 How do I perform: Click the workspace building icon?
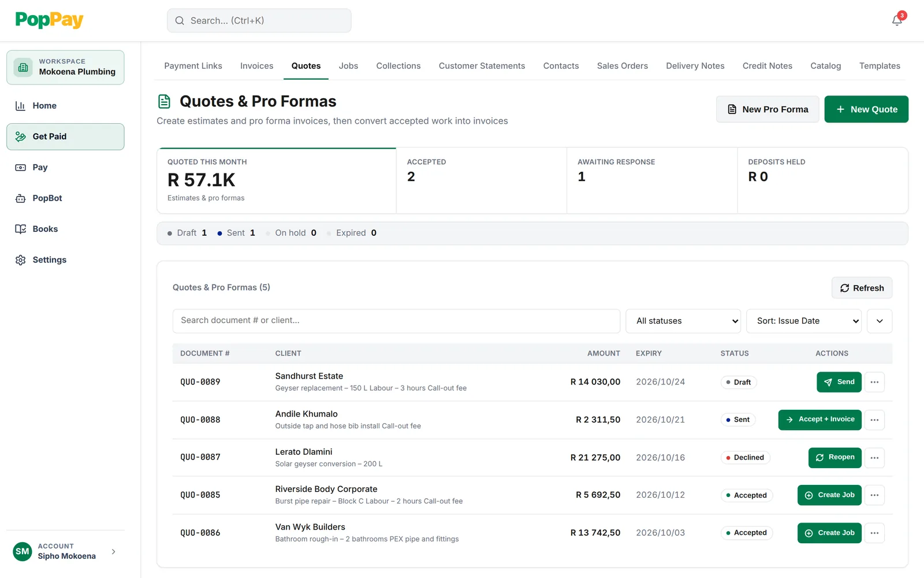(23, 67)
